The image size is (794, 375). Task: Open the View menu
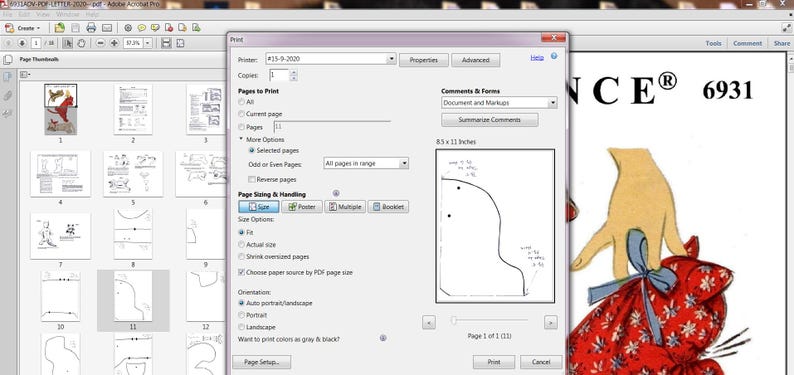(43, 14)
